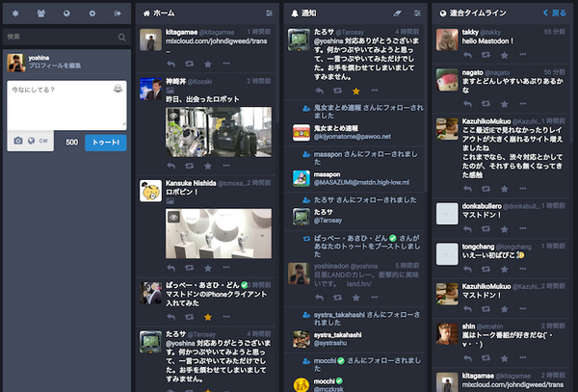Open federated timeline globe in top navigation

(66, 13)
